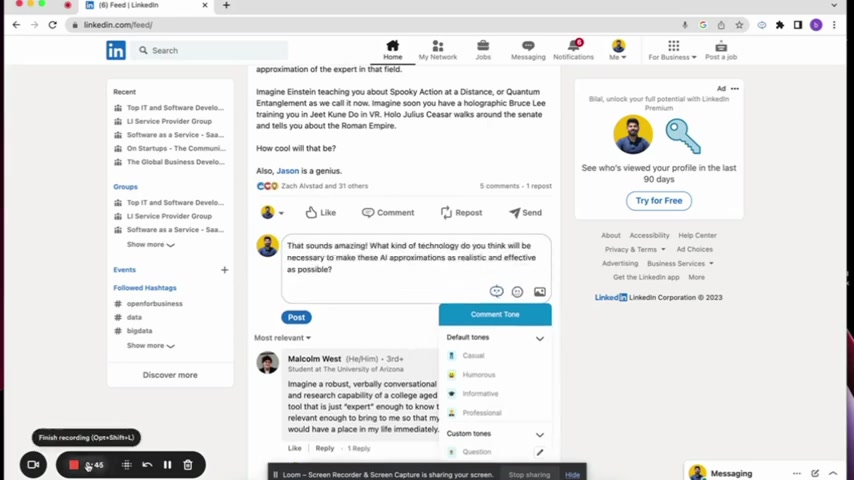The image size is (854, 480).
Task: Open Messaging from the top navigation
Action: 528,50
